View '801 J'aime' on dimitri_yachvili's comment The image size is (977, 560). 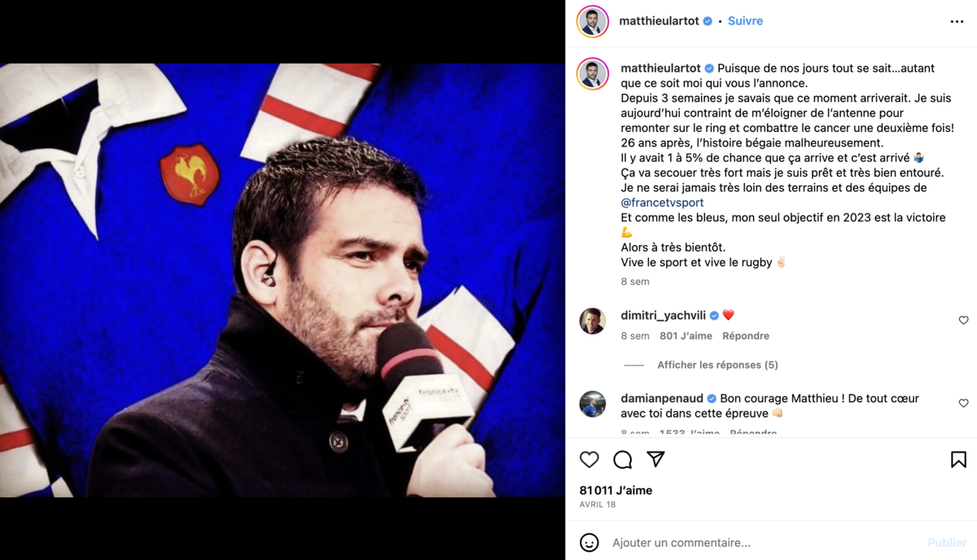[x=686, y=336]
